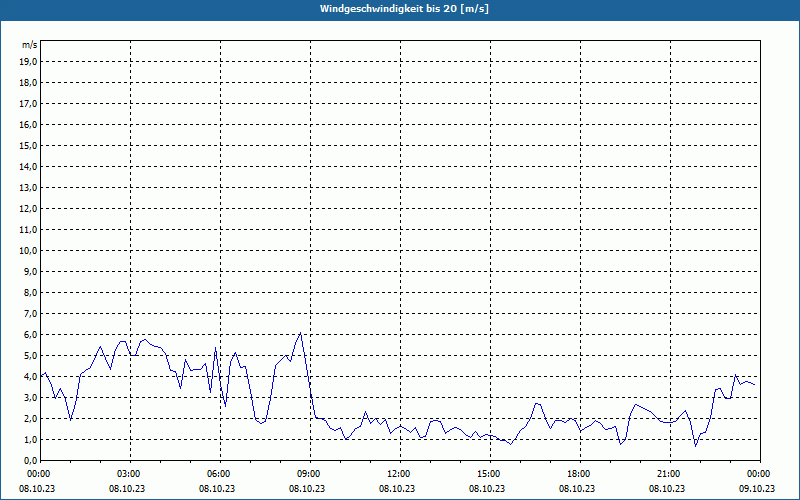Select the '10,0' y-axis value
This screenshot has height=500, width=800.
coord(28,251)
